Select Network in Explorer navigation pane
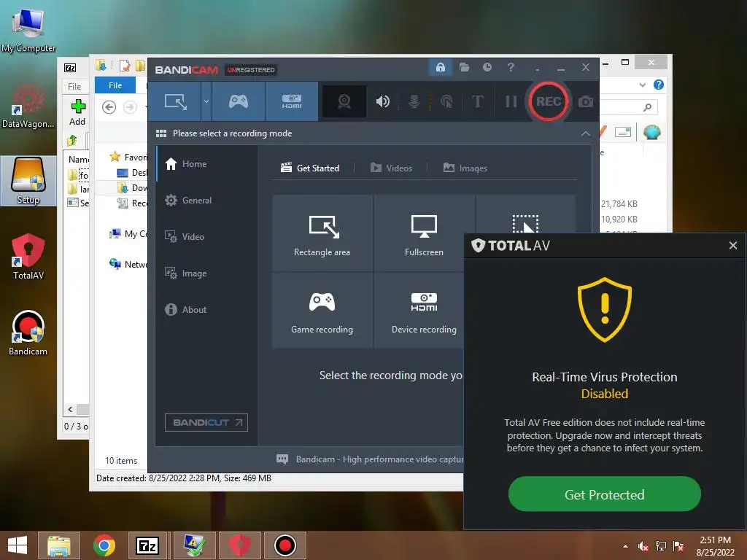The height and width of the screenshot is (560, 747). point(128,264)
